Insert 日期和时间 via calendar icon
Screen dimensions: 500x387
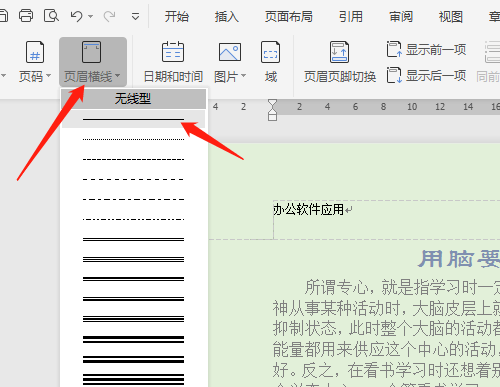[x=173, y=52]
